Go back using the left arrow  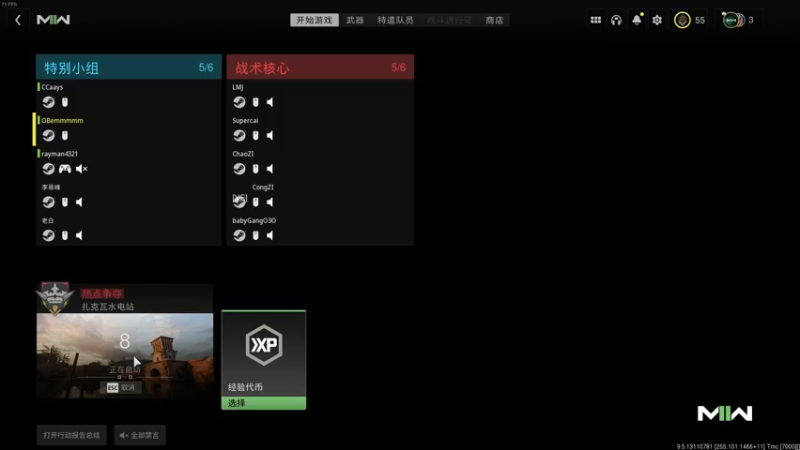pyautogui.click(x=18, y=20)
